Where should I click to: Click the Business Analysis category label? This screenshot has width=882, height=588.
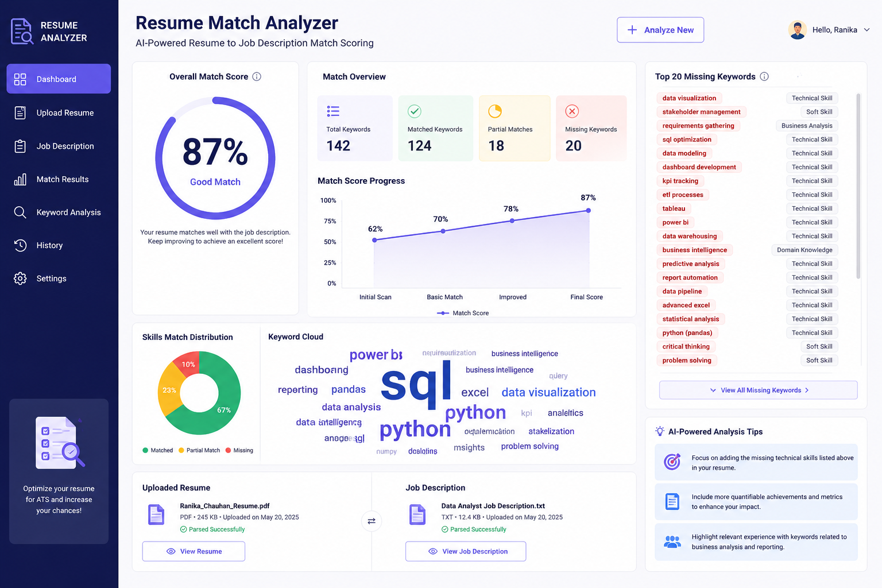pyautogui.click(x=807, y=126)
